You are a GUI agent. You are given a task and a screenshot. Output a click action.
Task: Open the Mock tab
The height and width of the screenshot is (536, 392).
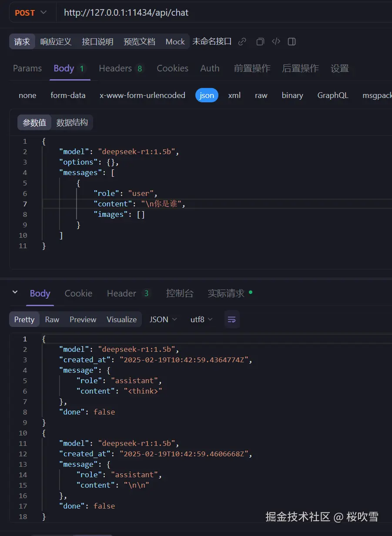click(175, 42)
